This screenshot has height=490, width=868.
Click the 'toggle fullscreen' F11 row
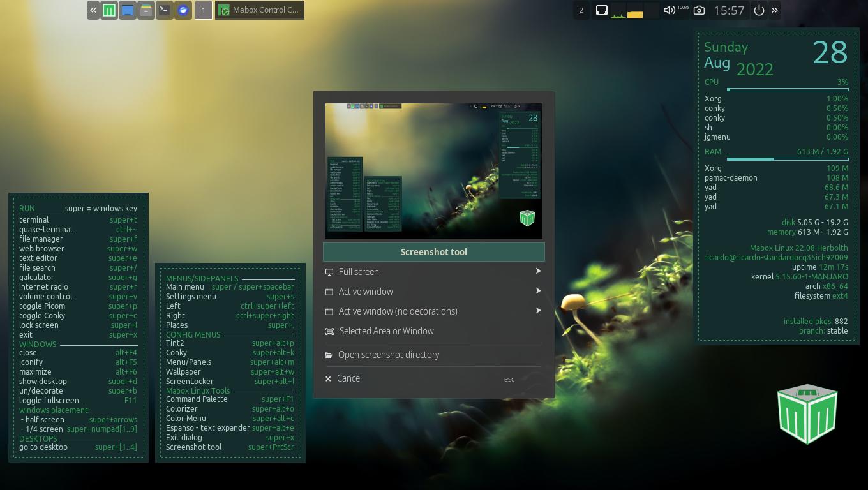point(78,400)
